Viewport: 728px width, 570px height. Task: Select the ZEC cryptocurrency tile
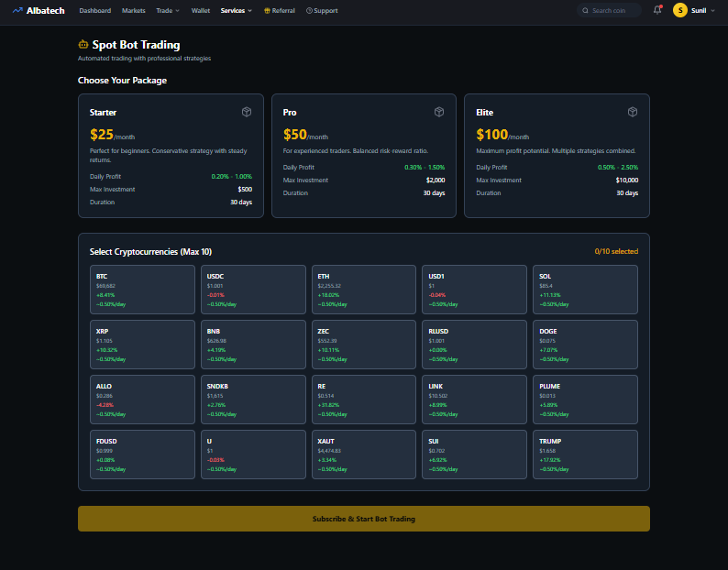point(363,345)
